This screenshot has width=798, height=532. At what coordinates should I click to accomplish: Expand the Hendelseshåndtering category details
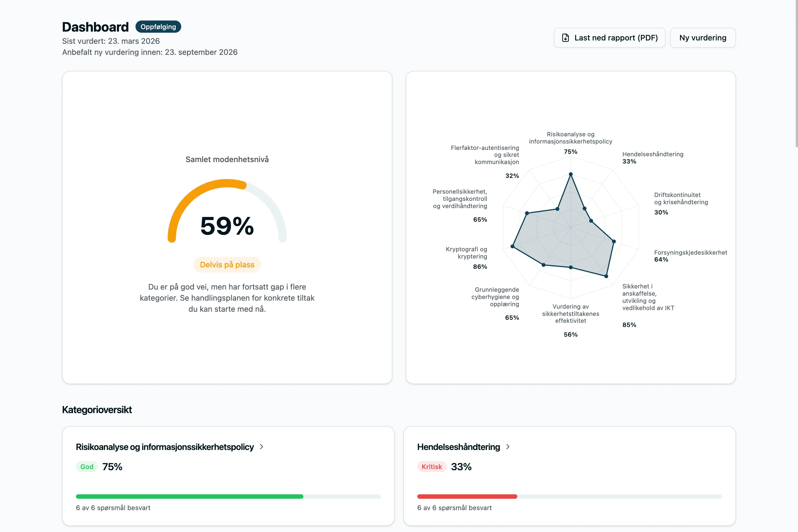pyautogui.click(x=508, y=447)
